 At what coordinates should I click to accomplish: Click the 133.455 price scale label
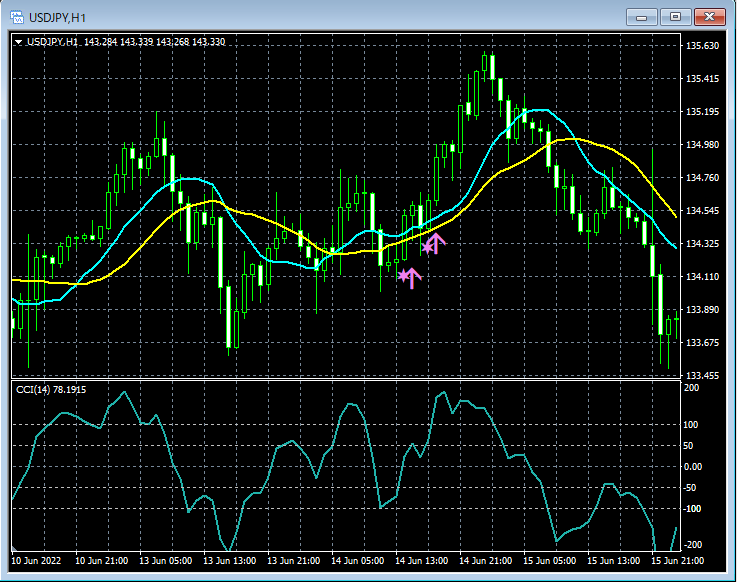pyautogui.click(x=703, y=375)
